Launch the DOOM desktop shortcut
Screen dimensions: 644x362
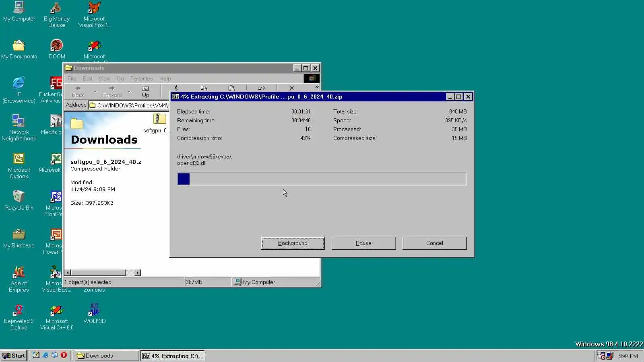point(56,49)
